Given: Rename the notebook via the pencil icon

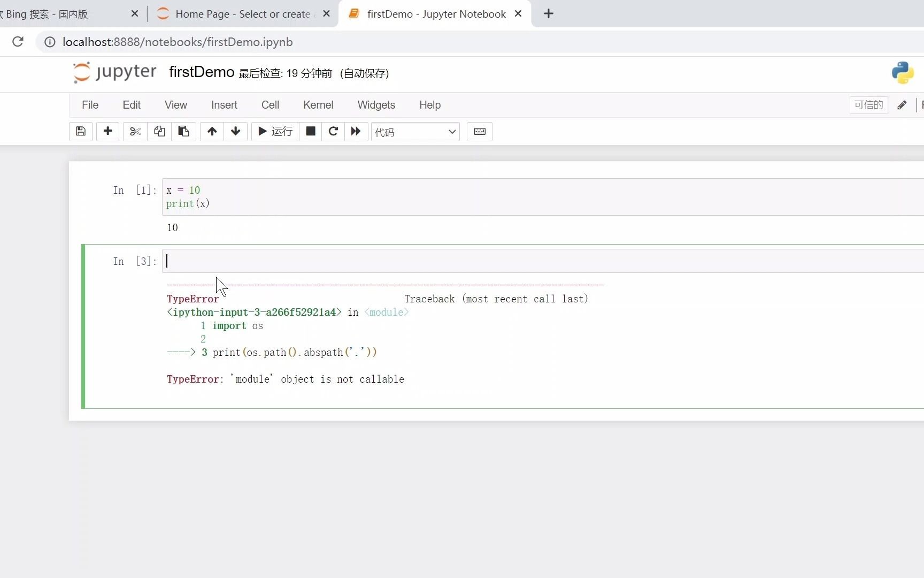Looking at the screenshot, I should coord(902,105).
